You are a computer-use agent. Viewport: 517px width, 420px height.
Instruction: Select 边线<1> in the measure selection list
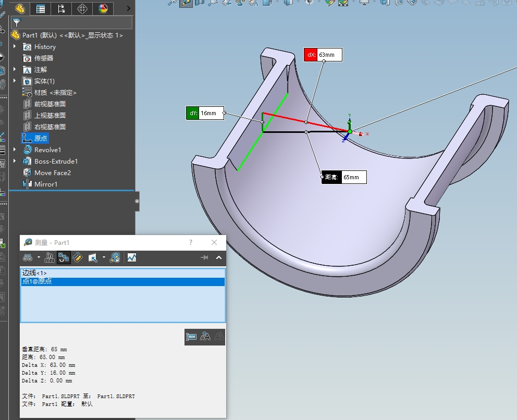click(x=122, y=273)
